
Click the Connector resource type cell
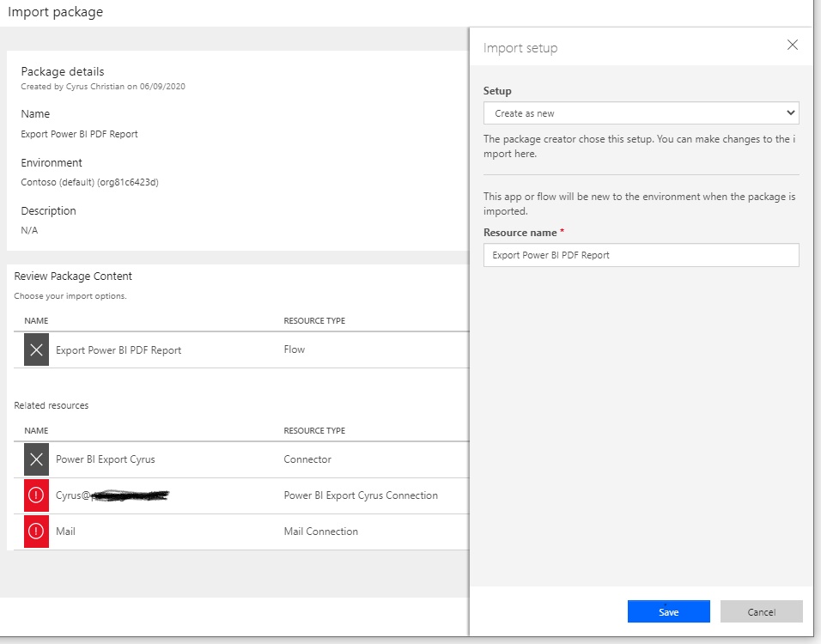point(307,459)
